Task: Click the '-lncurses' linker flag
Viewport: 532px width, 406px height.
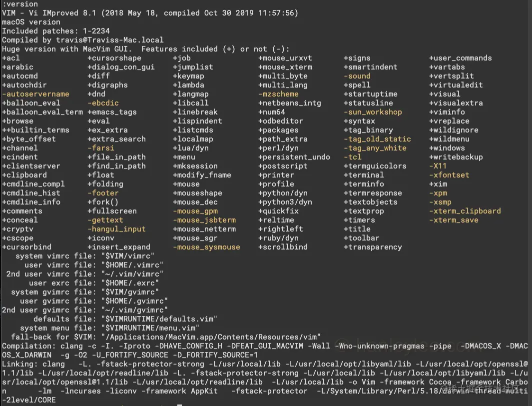Action: (80, 391)
